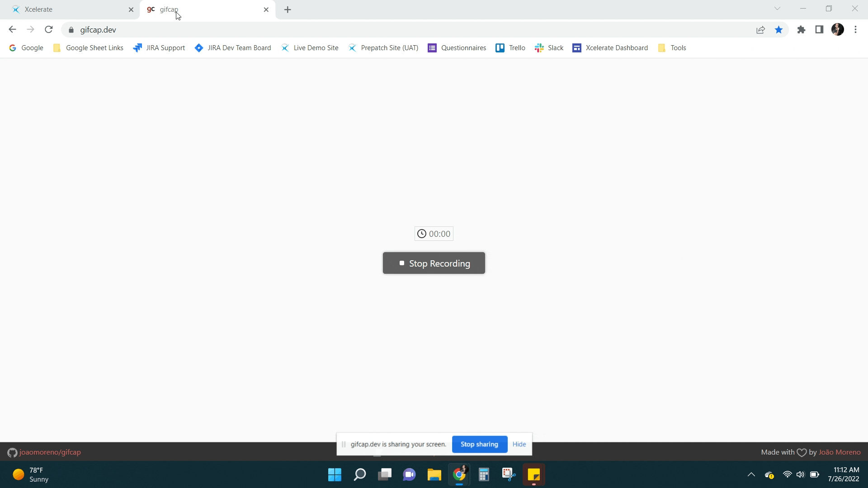Click the Stop Recording button

click(x=434, y=263)
